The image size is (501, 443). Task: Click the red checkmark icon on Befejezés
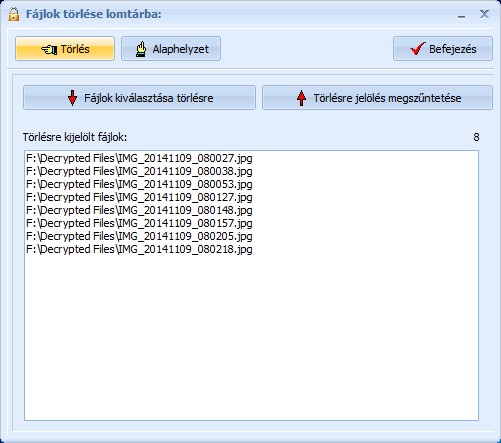coord(418,49)
